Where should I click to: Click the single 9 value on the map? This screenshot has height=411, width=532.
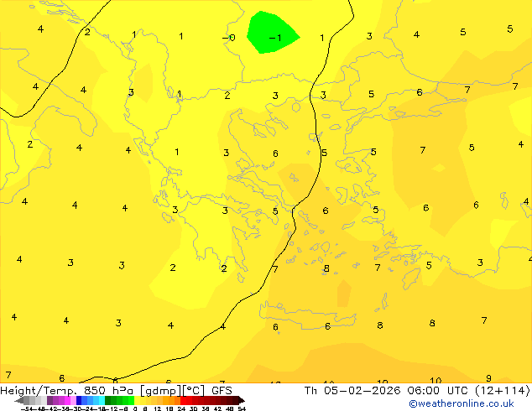pos(488,378)
